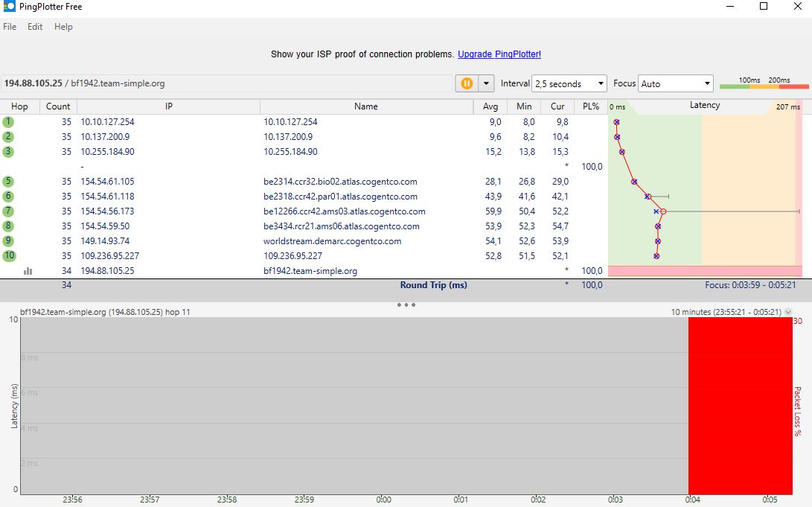The image size is (812, 507).
Task: Click IP cell 154.54.59.50
Action: coord(105,226)
